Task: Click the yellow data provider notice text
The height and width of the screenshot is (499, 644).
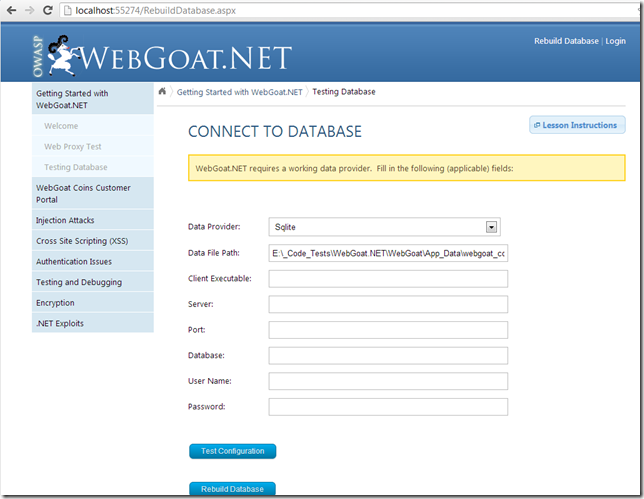Action: coord(354,168)
